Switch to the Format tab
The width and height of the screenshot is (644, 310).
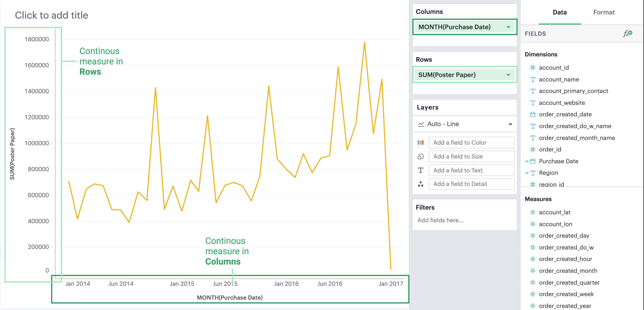(x=604, y=12)
